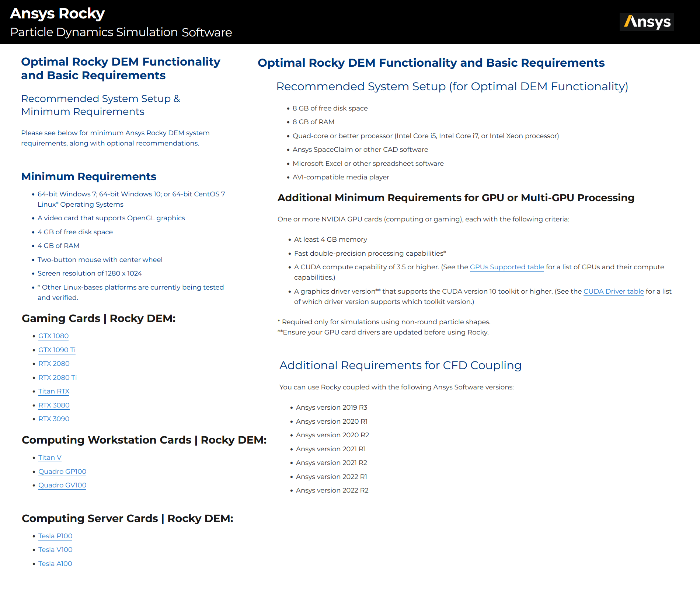Image resolution: width=700 pixels, height=595 pixels.
Task: Click 'Recommended System Setup (for Optimal DEM Functionality)' heading
Action: click(452, 87)
